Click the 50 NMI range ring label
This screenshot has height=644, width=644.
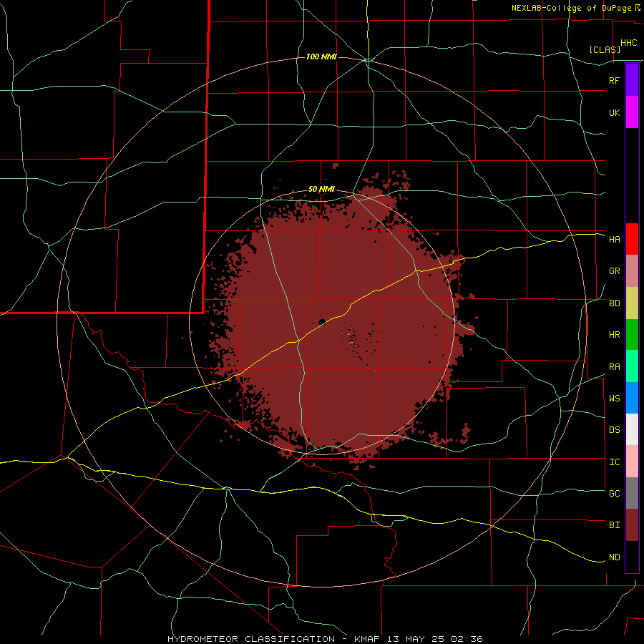tap(321, 189)
